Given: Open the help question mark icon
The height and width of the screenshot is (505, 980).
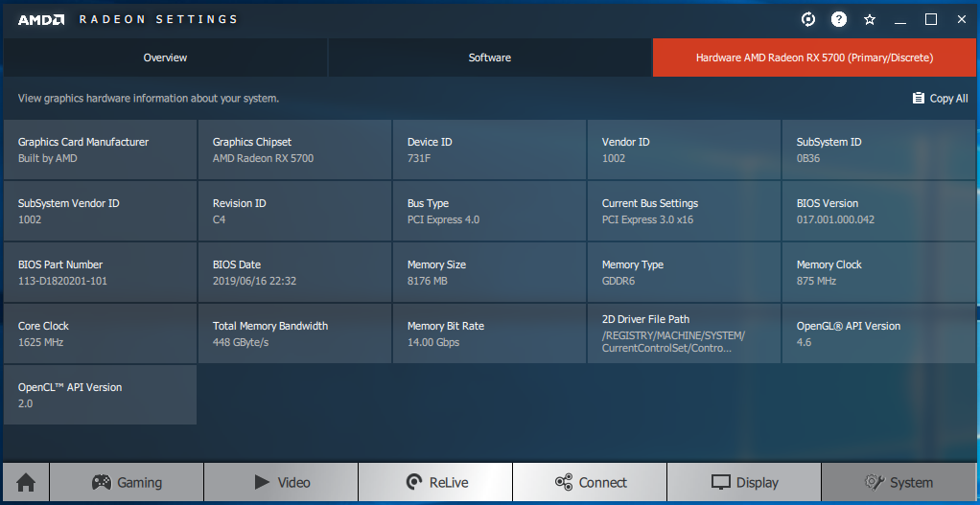Looking at the screenshot, I should pyautogui.click(x=839, y=19).
